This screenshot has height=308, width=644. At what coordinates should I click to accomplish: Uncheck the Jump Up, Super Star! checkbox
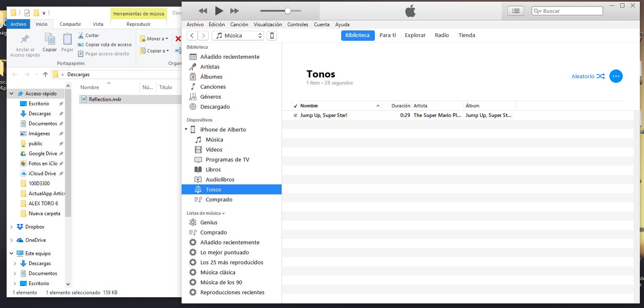[295, 115]
